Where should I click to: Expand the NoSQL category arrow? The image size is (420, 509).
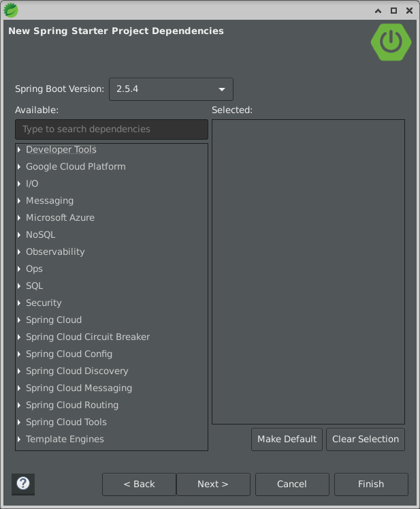click(19, 234)
